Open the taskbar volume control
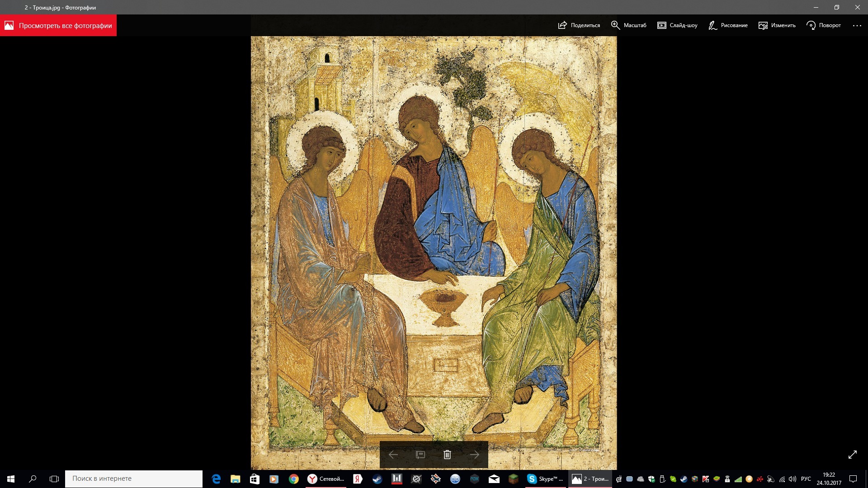The width and height of the screenshot is (868, 488). 793,479
